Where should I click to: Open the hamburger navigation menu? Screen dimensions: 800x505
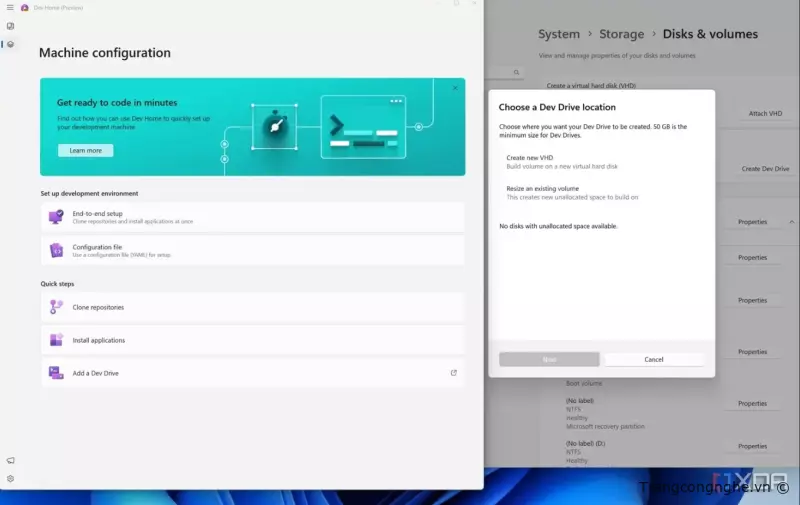pyautogui.click(x=10, y=7)
